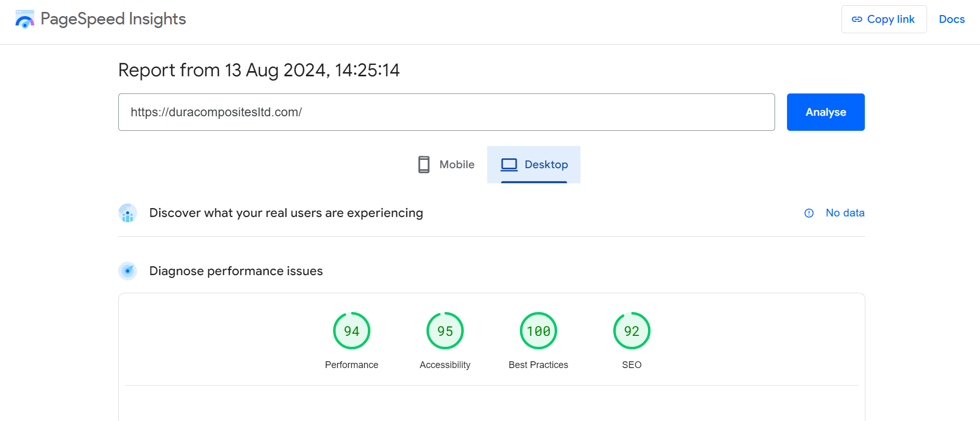The image size is (980, 421).
Task: Select the Desktop tab
Action: click(x=534, y=165)
